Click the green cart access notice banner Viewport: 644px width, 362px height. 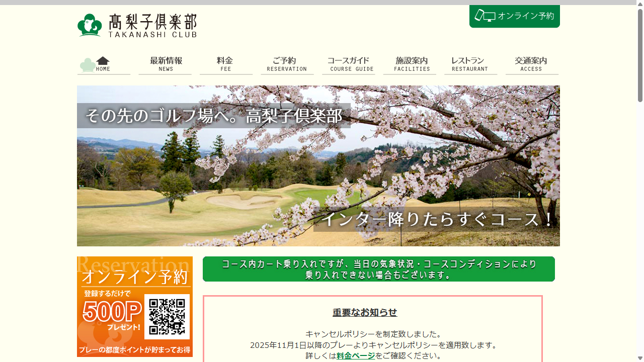[x=379, y=269]
